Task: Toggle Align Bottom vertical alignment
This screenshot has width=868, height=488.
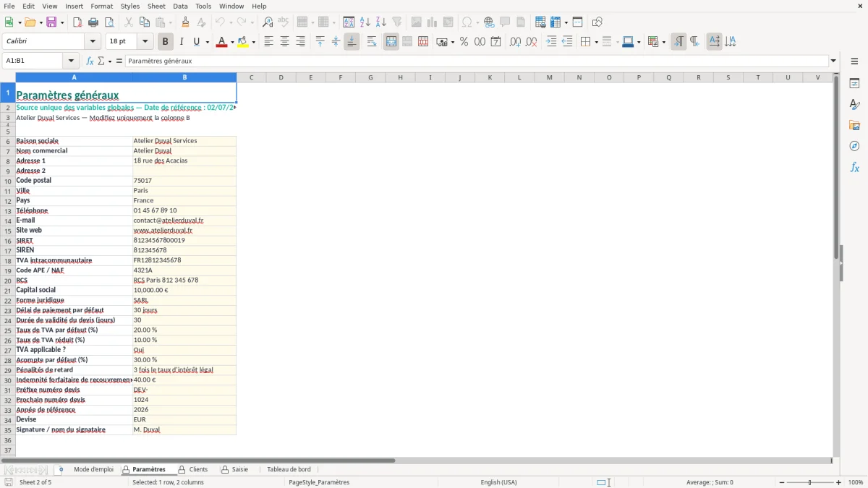Action: (x=352, y=42)
